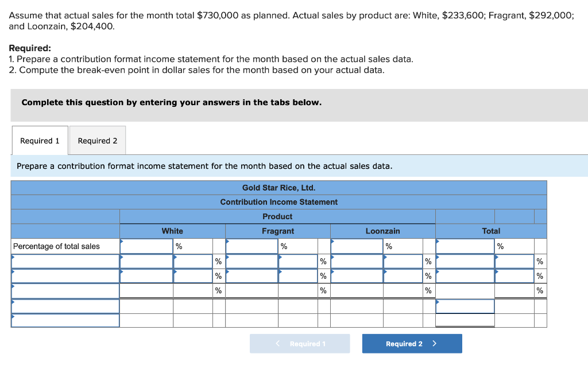Viewport: 588px width, 369px height.
Task: Open second row label dropdown in statement
Action: pyautogui.click(x=65, y=276)
